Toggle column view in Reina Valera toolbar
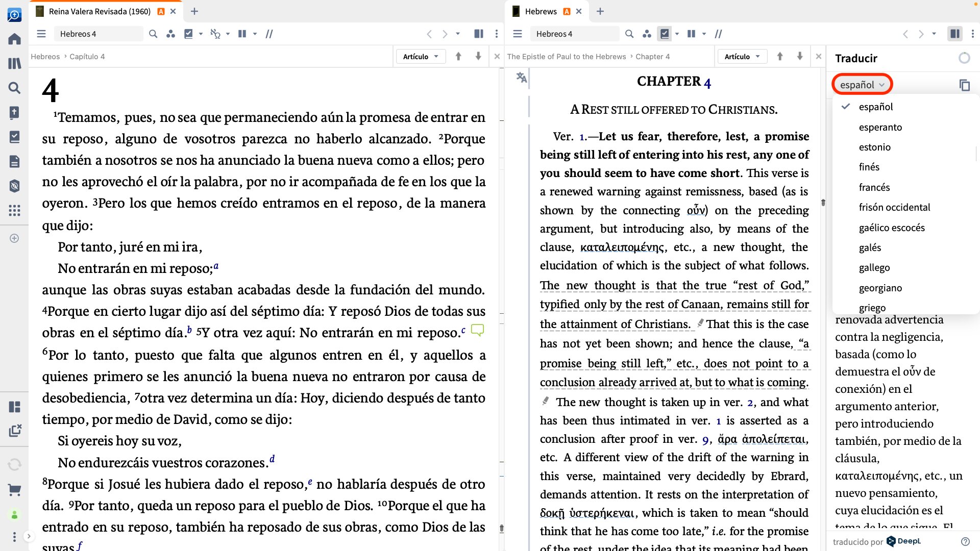 pos(242,34)
